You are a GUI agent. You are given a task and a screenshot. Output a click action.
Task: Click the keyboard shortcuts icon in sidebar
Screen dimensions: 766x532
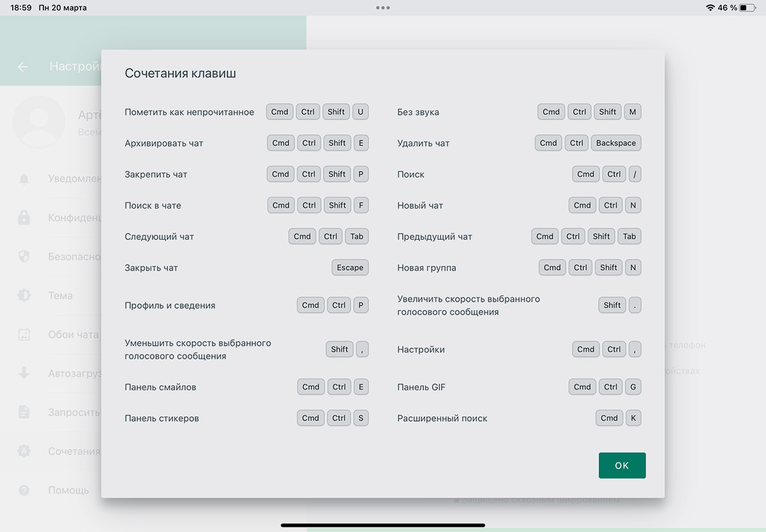[x=24, y=451]
